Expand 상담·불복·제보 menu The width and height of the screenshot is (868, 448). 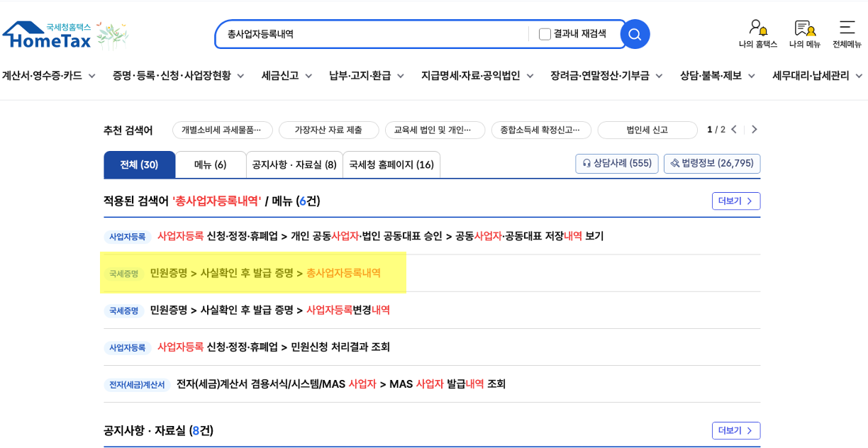(x=718, y=75)
